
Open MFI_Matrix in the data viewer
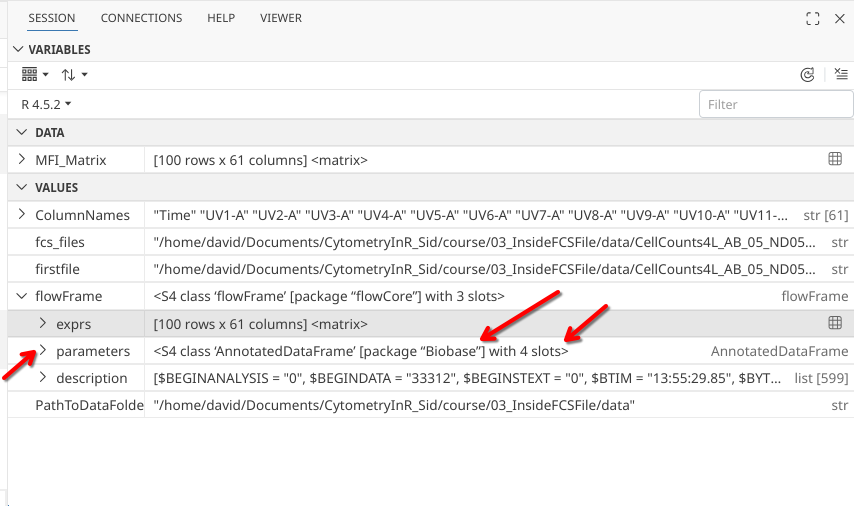coord(834,159)
